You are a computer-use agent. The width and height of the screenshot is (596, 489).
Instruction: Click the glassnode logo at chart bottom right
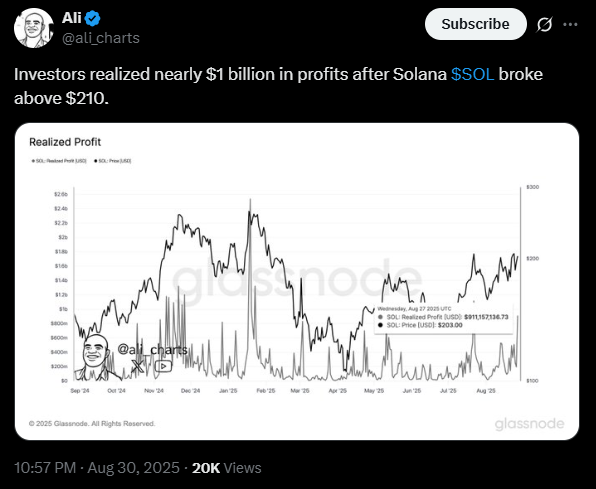click(529, 424)
